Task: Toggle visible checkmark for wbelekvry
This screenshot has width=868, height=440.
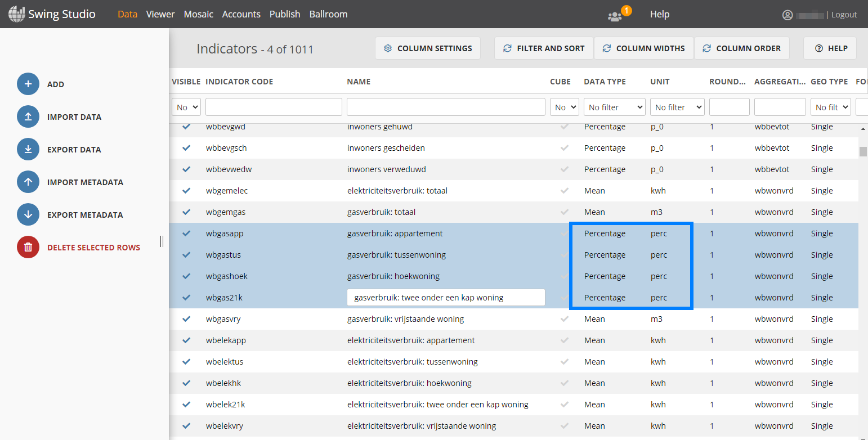Action: tap(186, 426)
